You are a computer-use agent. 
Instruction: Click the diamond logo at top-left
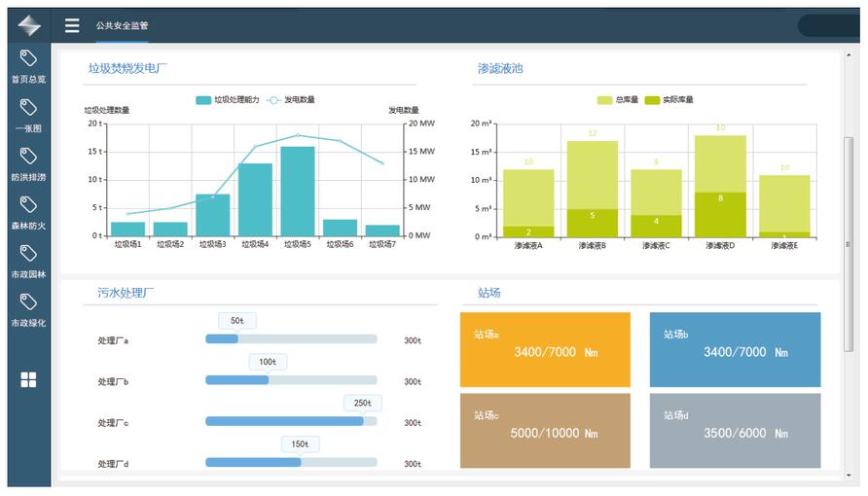[x=29, y=25]
